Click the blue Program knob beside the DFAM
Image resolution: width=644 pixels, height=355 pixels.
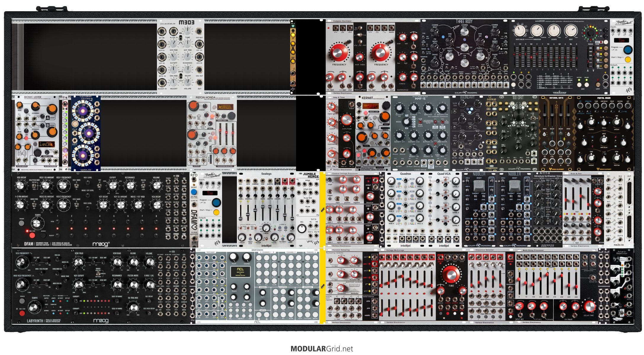point(216,203)
